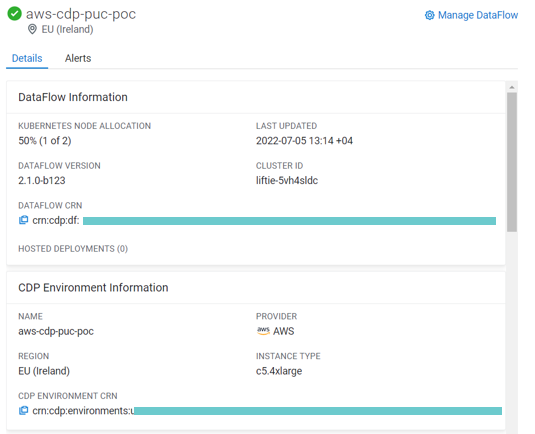
Task: Click the Region value EU (Ireland)
Action: [x=44, y=371]
